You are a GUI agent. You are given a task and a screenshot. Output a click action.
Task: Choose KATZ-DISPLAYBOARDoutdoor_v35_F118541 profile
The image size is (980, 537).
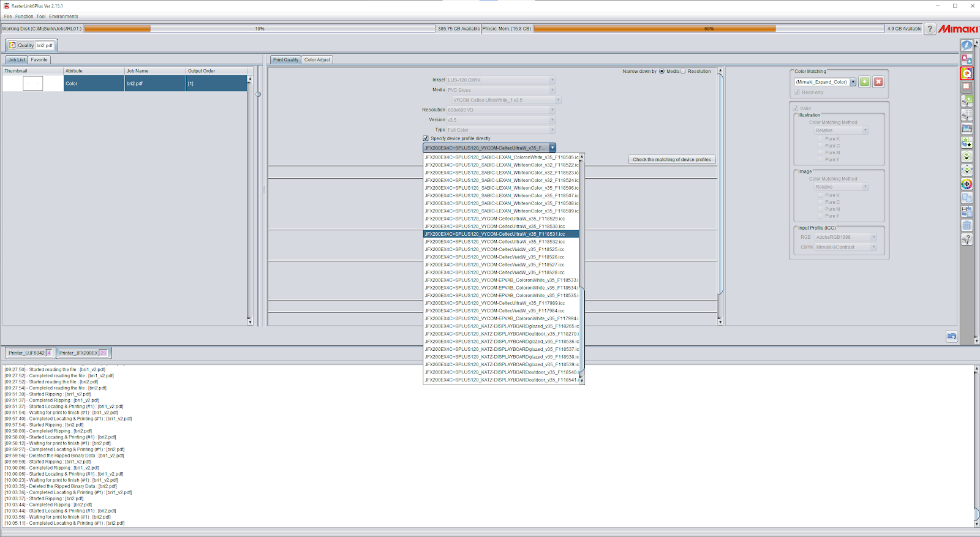point(501,380)
